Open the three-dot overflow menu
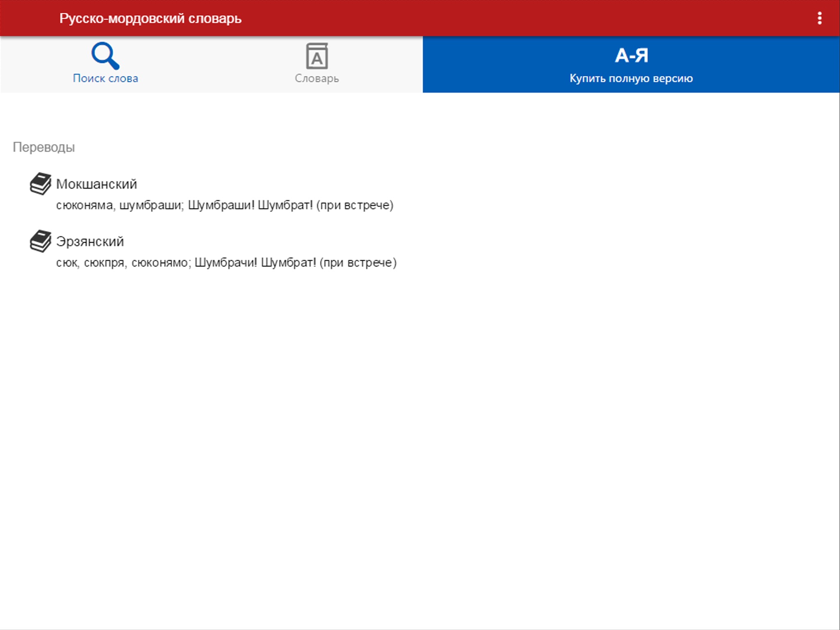Screen dimensions: 840x630 pos(819,18)
